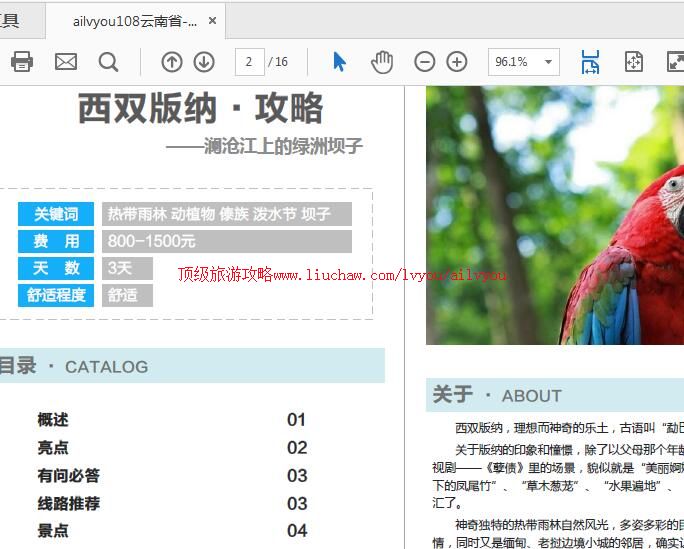Open the 96.1% zoom level dropdown
The image size is (684, 549).
pos(549,62)
